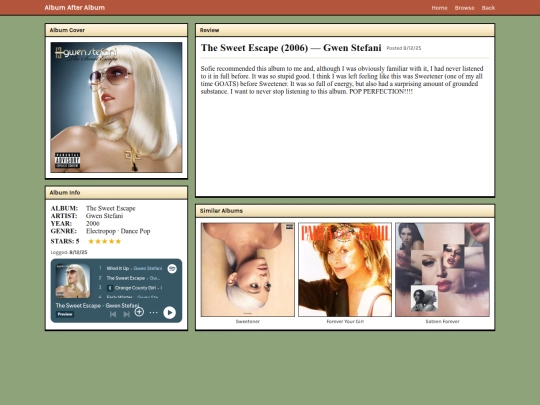Open The Sweet Escape title in the player footer
This screenshot has height=405, width=540.
point(78,305)
